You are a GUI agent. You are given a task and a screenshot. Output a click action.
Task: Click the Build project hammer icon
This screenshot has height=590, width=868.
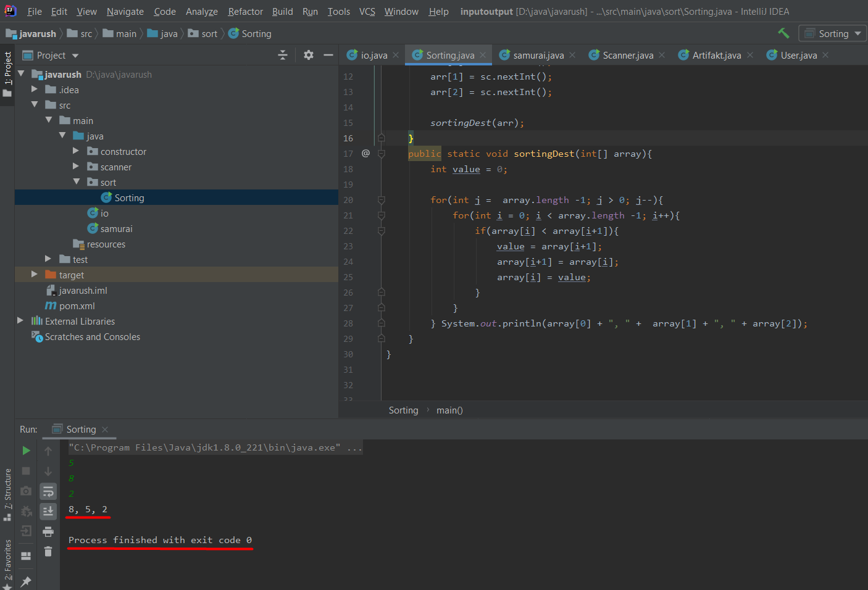(783, 33)
